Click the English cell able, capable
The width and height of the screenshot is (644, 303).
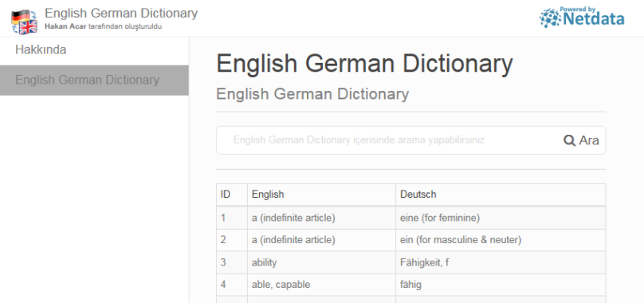pos(321,285)
